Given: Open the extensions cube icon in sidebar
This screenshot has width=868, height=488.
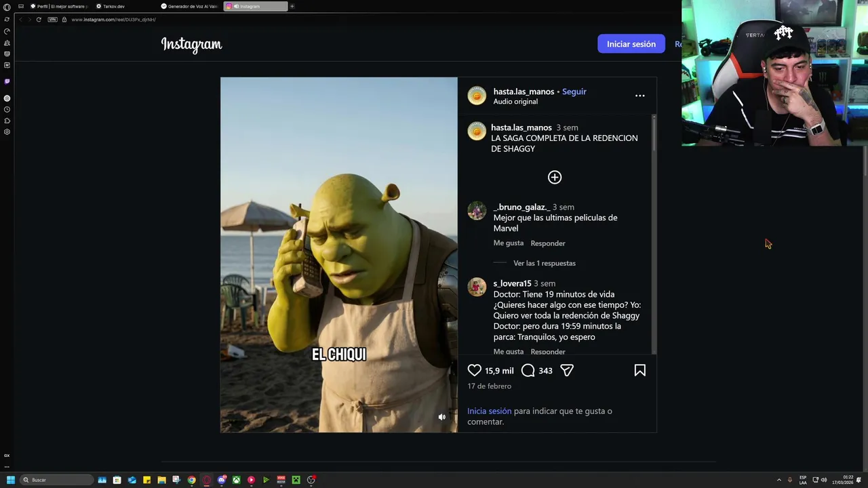Looking at the screenshot, I should (7, 121).
